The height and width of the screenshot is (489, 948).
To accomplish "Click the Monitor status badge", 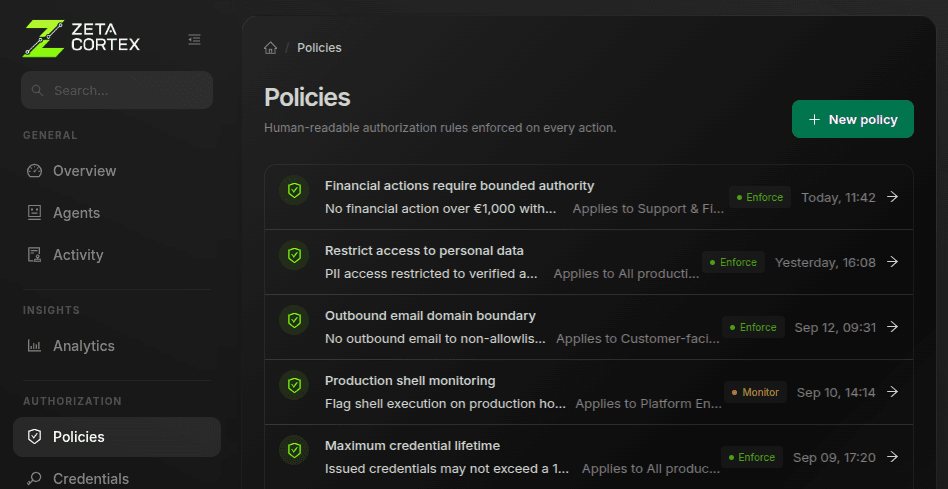I will click(755, 392).
